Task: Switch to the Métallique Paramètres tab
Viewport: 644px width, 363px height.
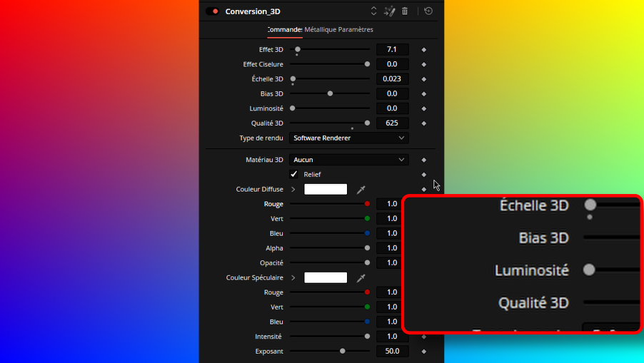Action: pos(339,30)
